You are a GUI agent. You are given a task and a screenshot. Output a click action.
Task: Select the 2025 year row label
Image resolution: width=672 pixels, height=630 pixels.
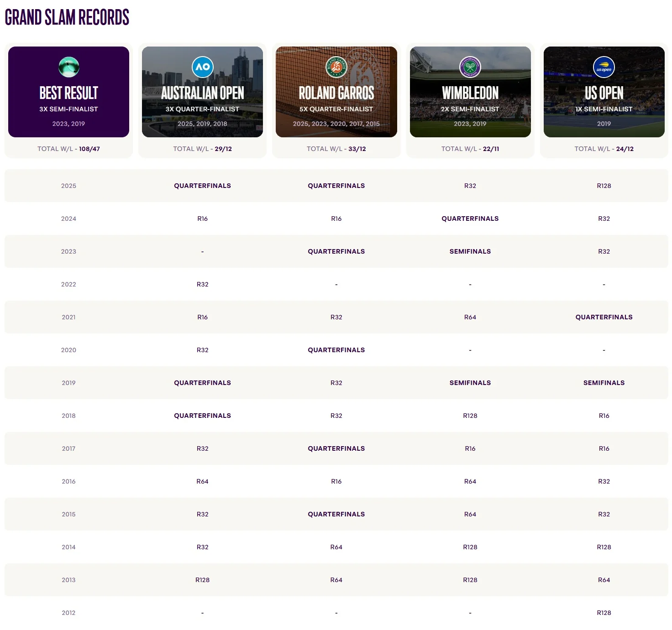(68, 186)
